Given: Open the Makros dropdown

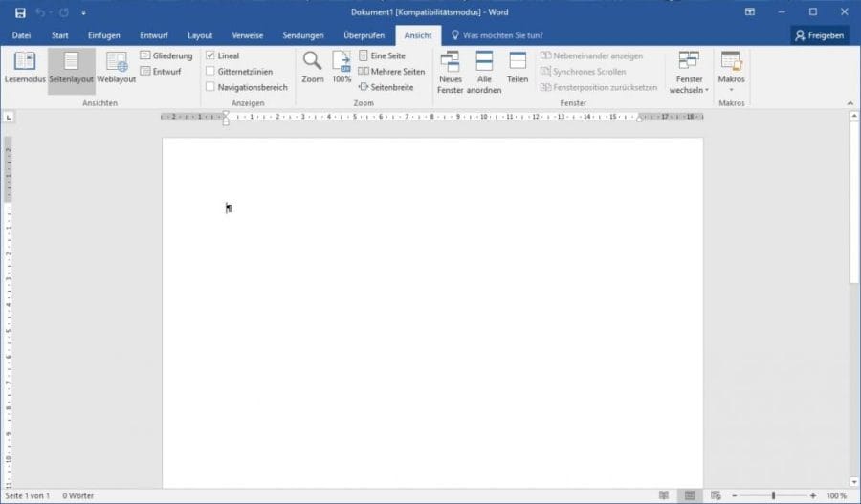Looking at the screenshot, I should tap(732, 73).
